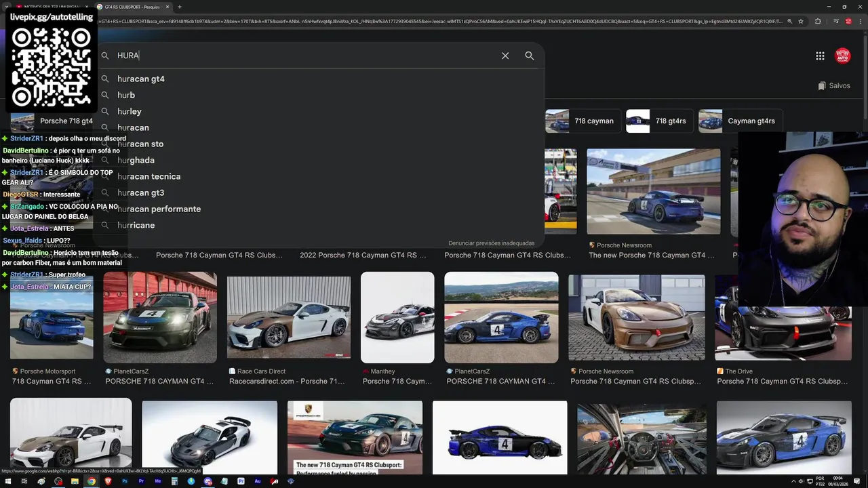Screen dimensions: 868x488
Task: Open Discord from the taskbar
Action: click(x=208, y=481)
